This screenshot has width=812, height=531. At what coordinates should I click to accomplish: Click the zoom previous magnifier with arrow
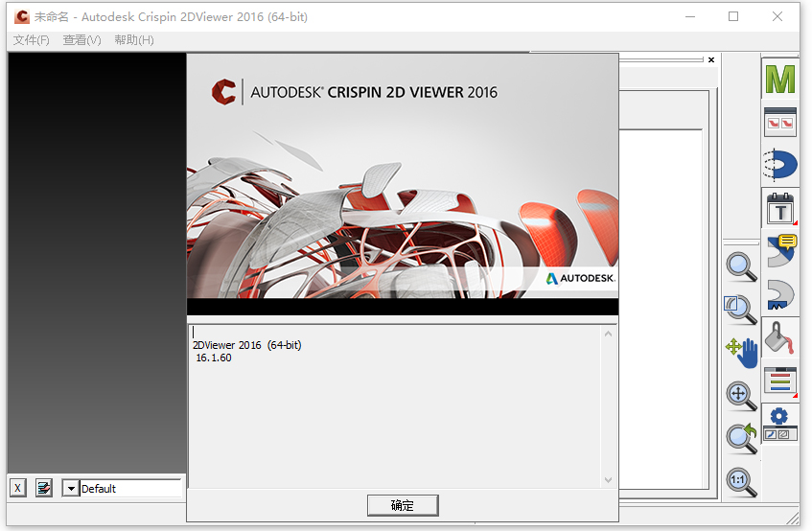click(742, 439)
